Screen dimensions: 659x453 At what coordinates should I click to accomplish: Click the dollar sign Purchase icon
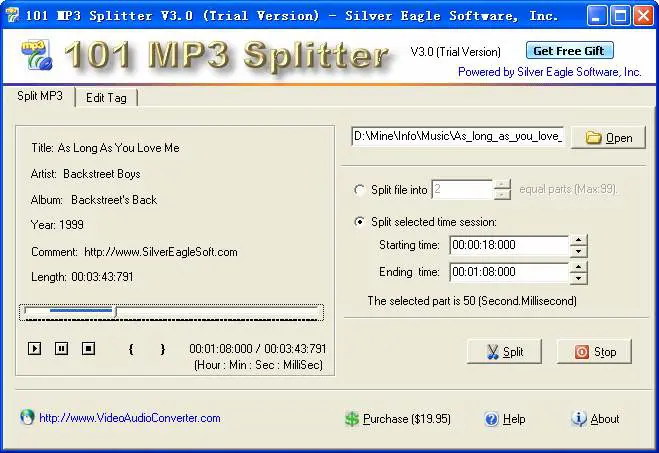click(x=352, y=419)
